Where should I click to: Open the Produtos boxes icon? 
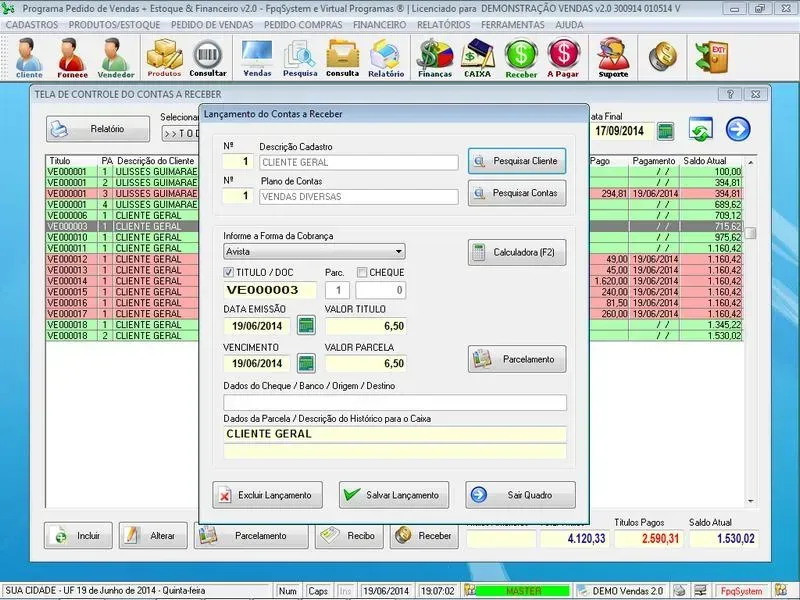(x=164, y=58)
